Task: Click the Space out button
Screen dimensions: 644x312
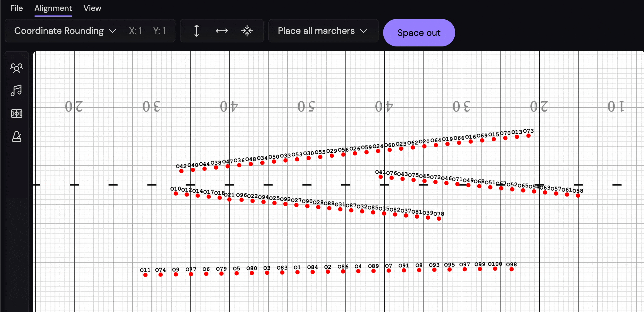Action: click(419, 33)
